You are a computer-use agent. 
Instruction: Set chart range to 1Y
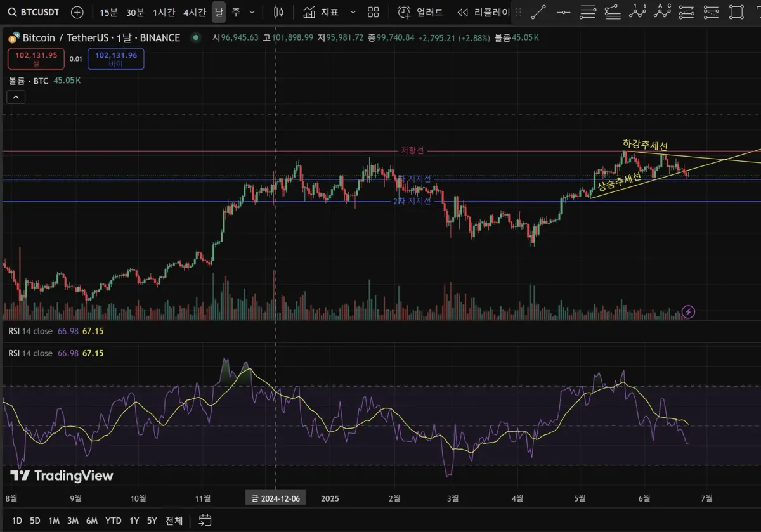tap(134, 521)
